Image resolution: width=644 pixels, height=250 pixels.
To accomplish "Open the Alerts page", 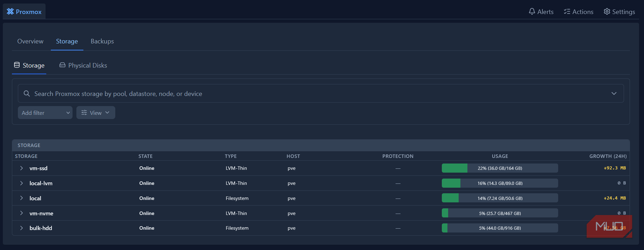I will [541, 12].
